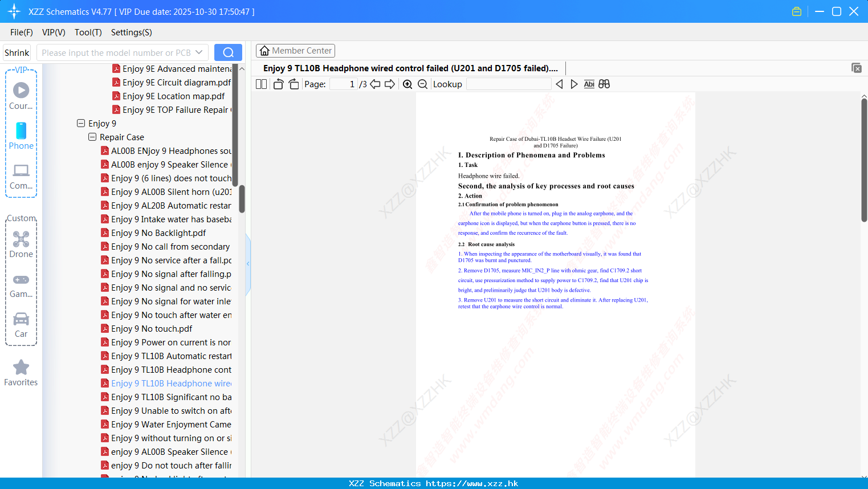
Task: Click the yellow toolbox icon in title bar
Action: (797, 11)
